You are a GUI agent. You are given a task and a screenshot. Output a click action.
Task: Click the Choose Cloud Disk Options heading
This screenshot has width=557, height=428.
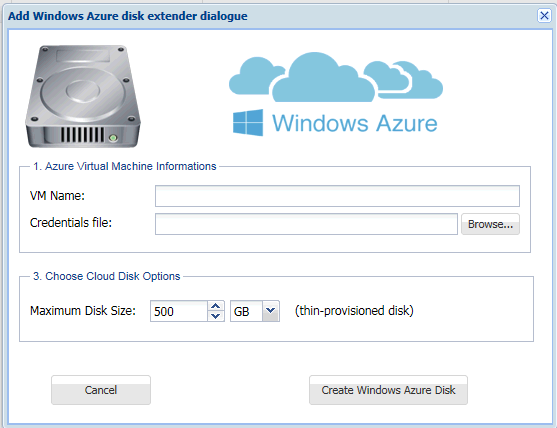click(107, 276)
